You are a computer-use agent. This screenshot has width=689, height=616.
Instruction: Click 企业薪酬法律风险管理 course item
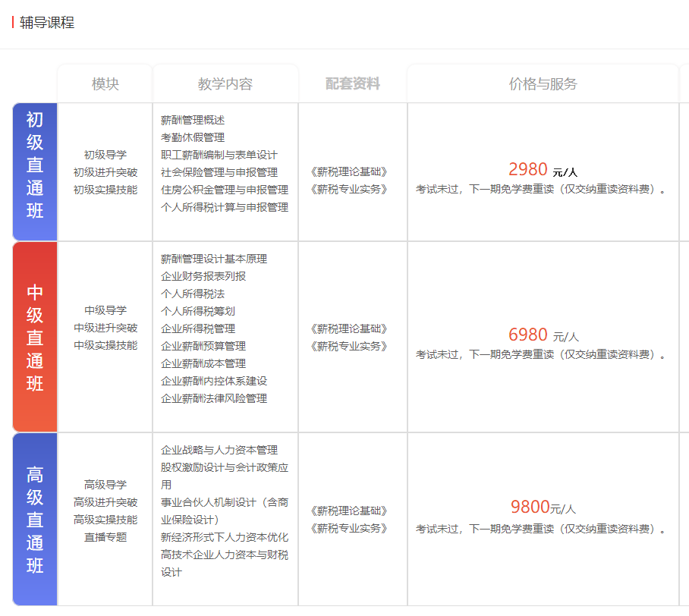[x=213, y=398]
